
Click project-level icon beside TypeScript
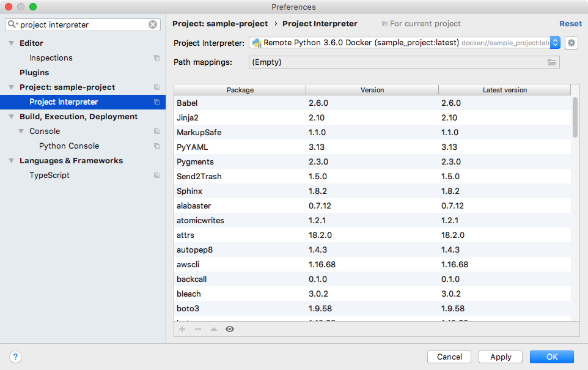[x=156, y=176]
